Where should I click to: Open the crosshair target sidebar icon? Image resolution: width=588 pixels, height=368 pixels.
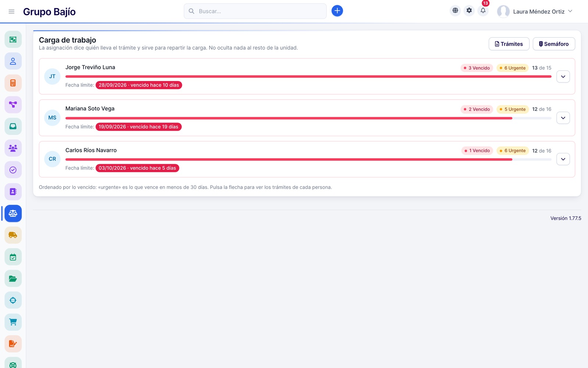click(x=13, y=300)
